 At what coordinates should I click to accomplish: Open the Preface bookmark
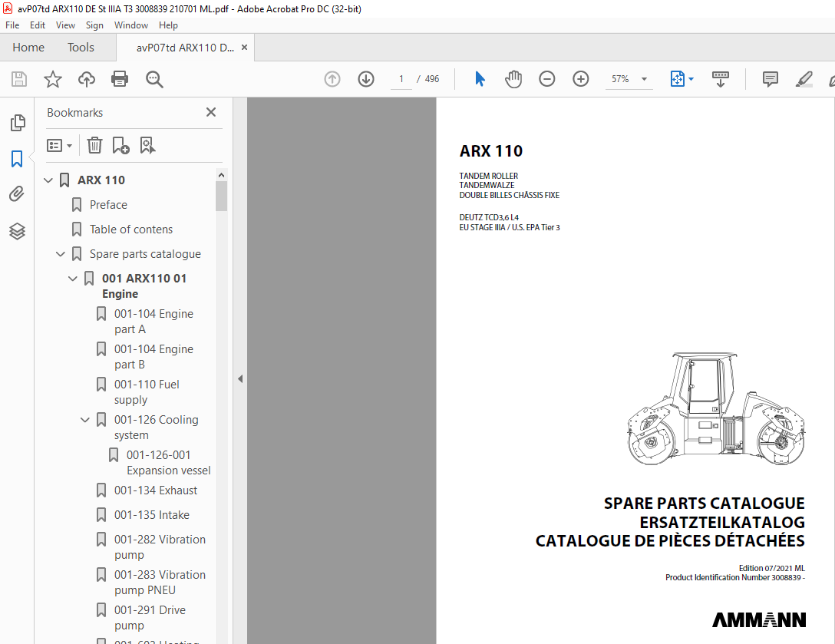108,205
